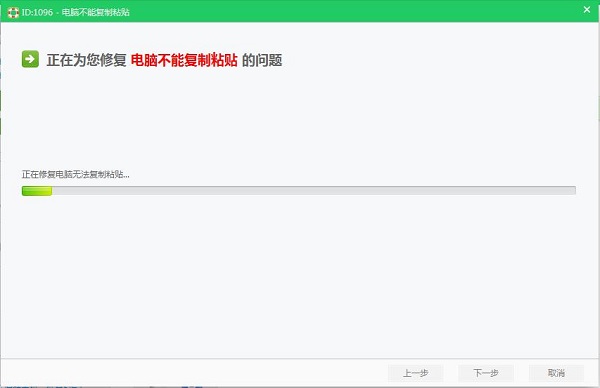The height and width of the screenshot is (388, 600).
Task: Click the green repair progress bar
Action: tap(299, 191)
